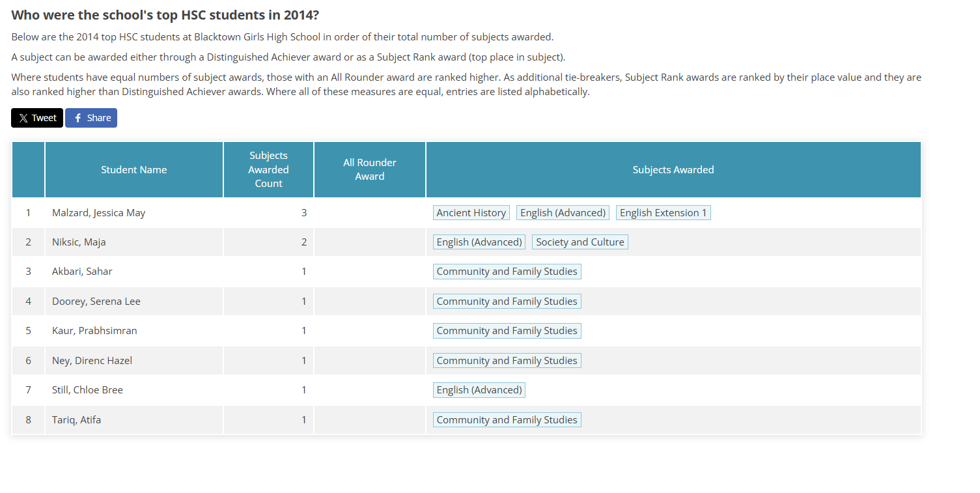The image size is (980, 493).
Task: Click the Facebook Share button
Action: [91, 118]
